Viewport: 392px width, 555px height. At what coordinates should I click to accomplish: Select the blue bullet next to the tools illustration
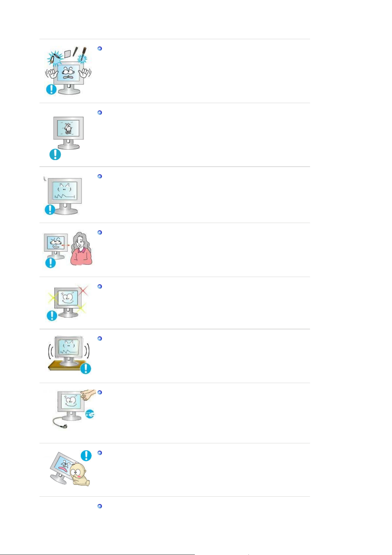100,48
